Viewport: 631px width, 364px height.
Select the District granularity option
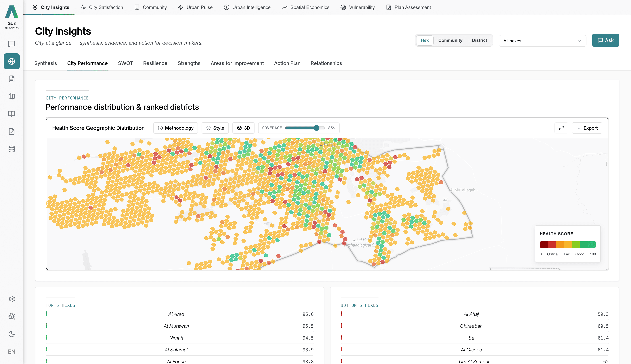[479, 40]
